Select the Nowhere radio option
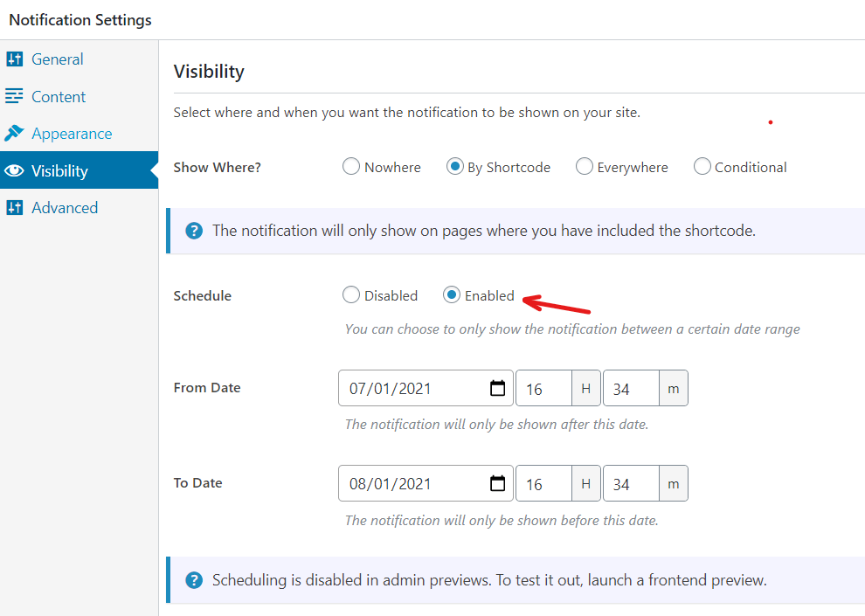Image resolution: width=865 pixels, height=616 pixels. point(351,167)
